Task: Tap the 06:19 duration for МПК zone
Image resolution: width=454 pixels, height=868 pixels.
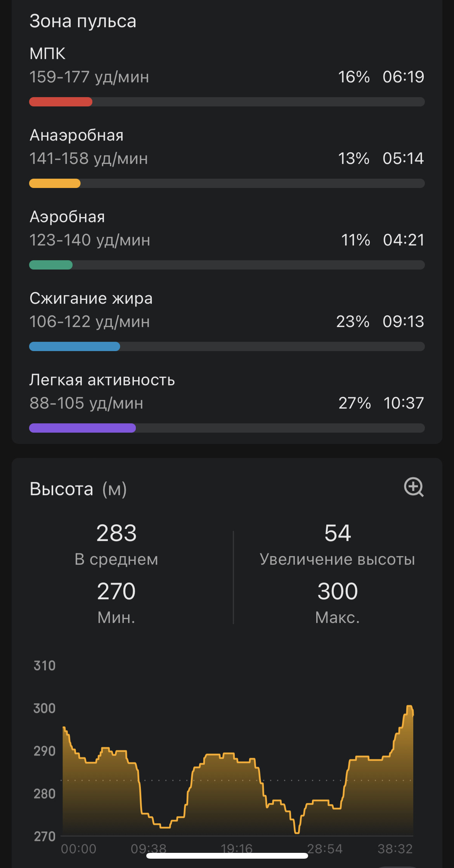Action: point(403,77)
